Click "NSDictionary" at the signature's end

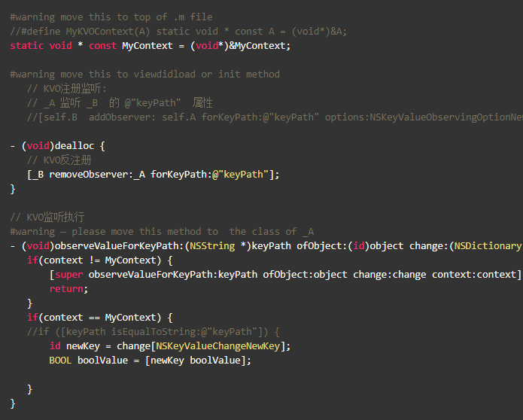click(x=488, y=245)
